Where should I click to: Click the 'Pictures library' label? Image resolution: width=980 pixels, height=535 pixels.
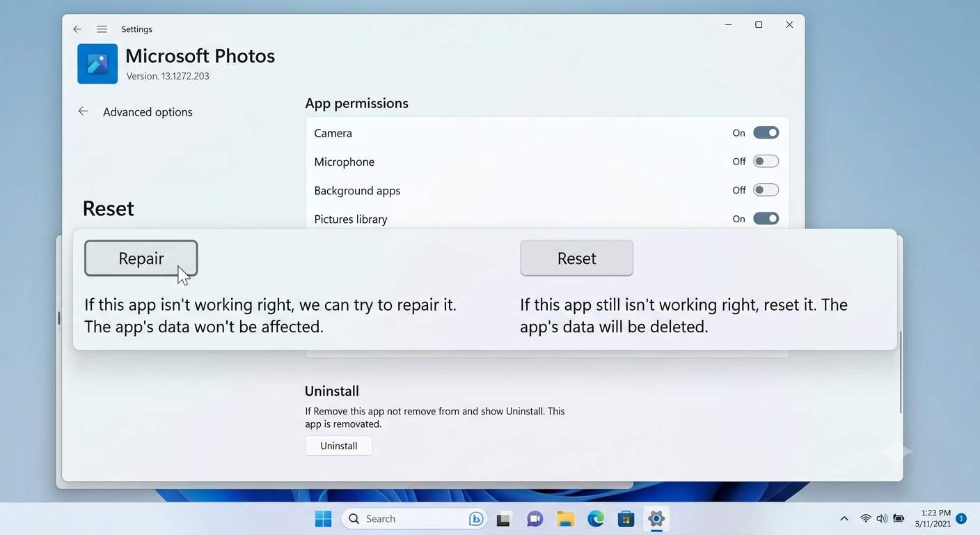(x=351, y=219)
